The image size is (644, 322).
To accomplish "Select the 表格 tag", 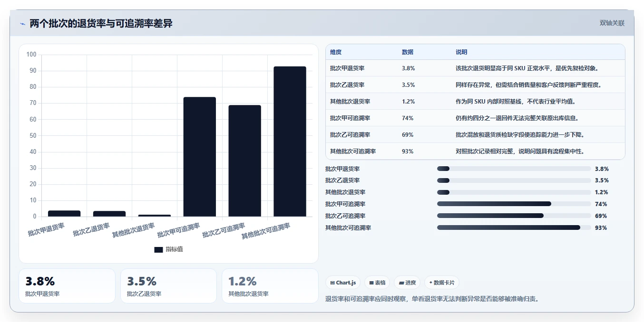I will [377, 283].
